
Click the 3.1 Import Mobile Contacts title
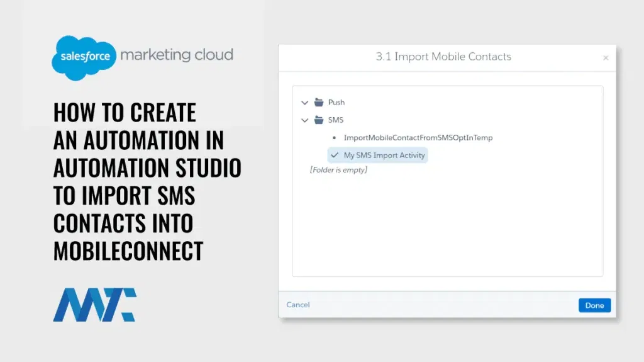(443, 57)
